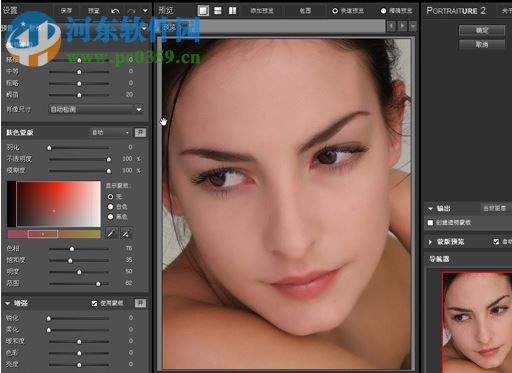512x373 pixels.
Task: Click the 明度 (Luminance) slider handle
Action: (x=79, y=272)
